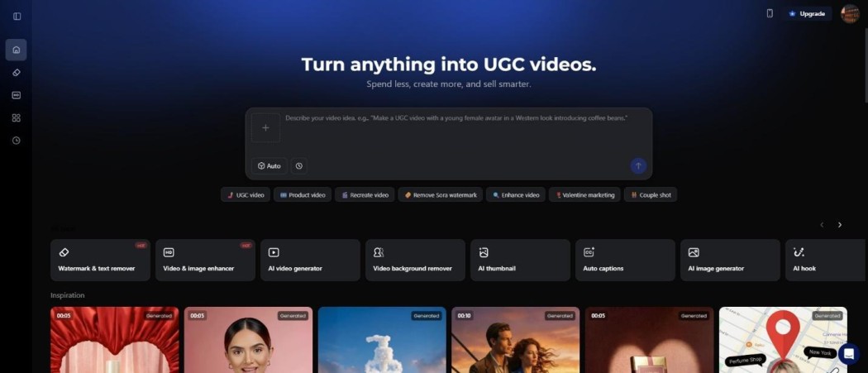Open the chat support bubble
This screenshot has height=373, width=868.
(848, 354)
